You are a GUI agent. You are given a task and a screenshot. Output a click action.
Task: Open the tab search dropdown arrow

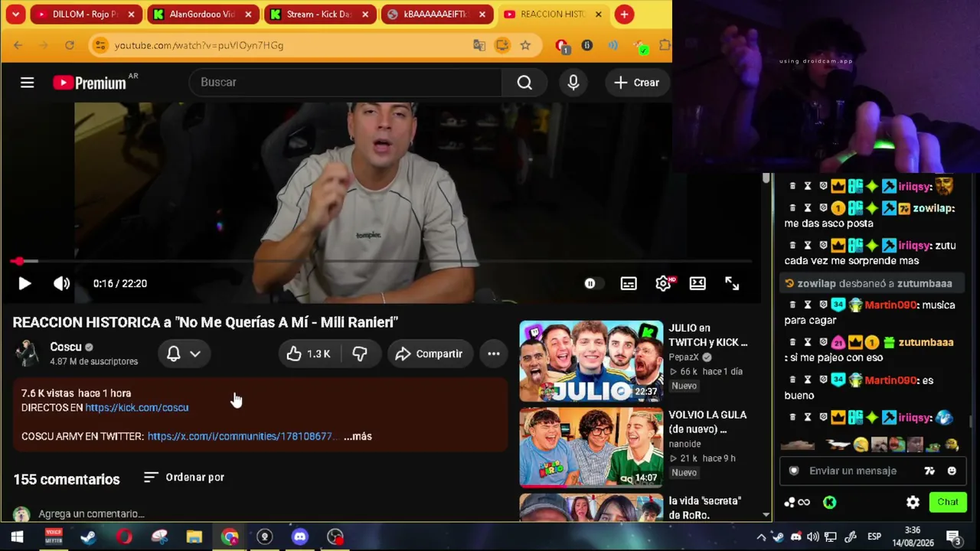tap(15, 15)
